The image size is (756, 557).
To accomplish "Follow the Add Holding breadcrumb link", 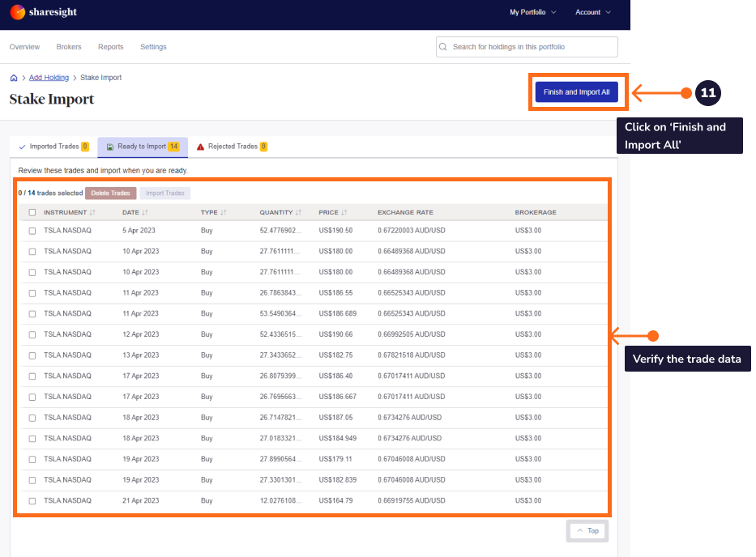I will [x=49, y=78].
